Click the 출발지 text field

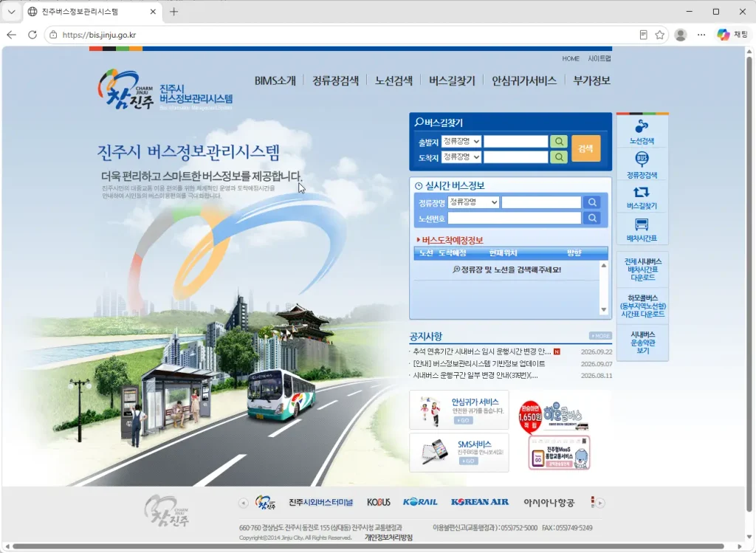[516, 141]
